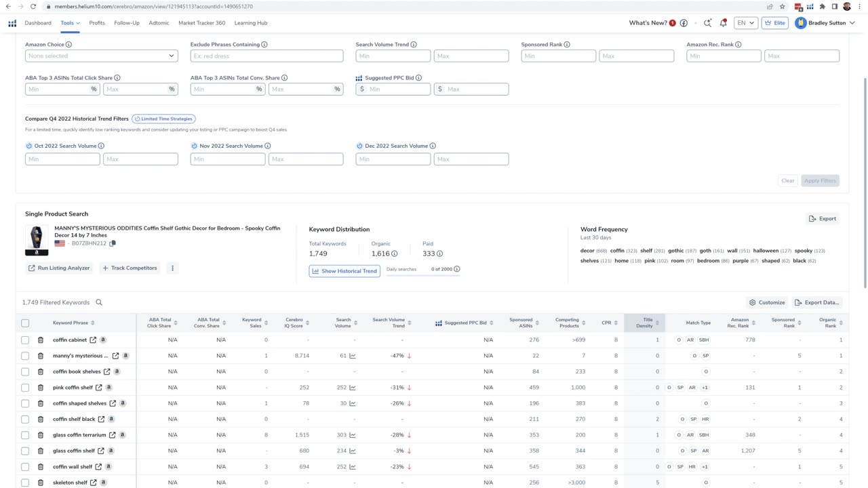The height and width of the screenshot is (488, 868).
Task: Reload the page with browser refresh icon
Action: (x=33, y=6)
